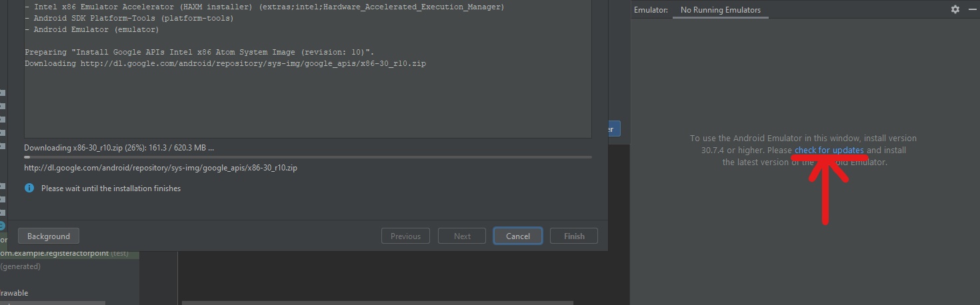Click the Downloading http://dl.google.com log line
The image size is (980, 305).
click(225, 63)
